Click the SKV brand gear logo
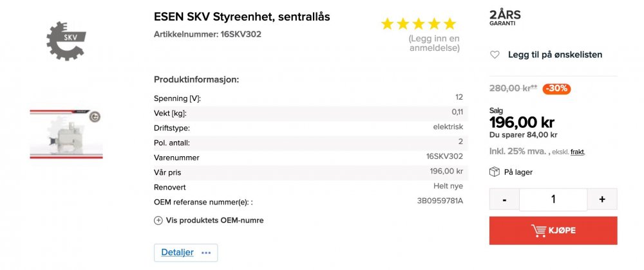The image size is (644, 270). point(66,40)
